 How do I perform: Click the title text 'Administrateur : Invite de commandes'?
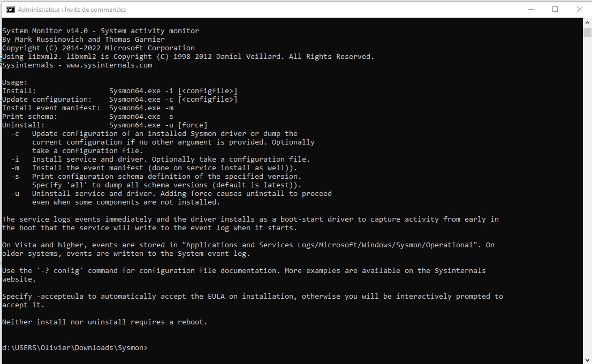(72, 10)
